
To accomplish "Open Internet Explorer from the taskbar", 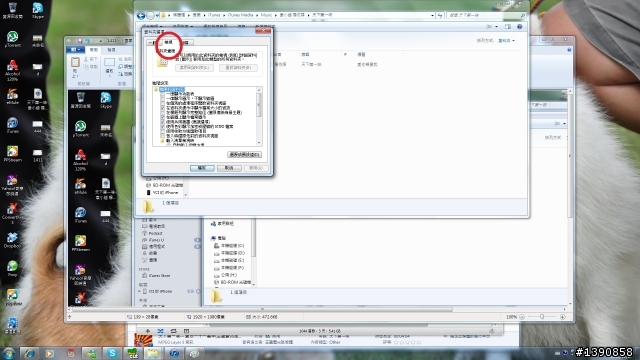I will [29, 353].
